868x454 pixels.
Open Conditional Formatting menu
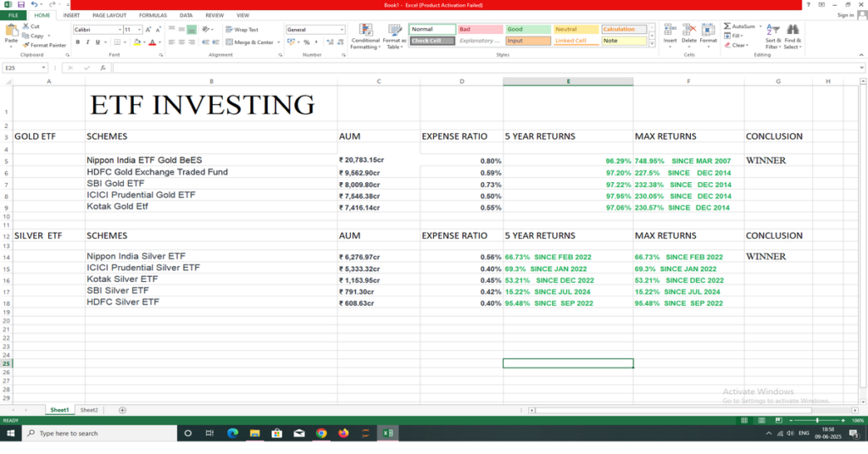(365, 37)
